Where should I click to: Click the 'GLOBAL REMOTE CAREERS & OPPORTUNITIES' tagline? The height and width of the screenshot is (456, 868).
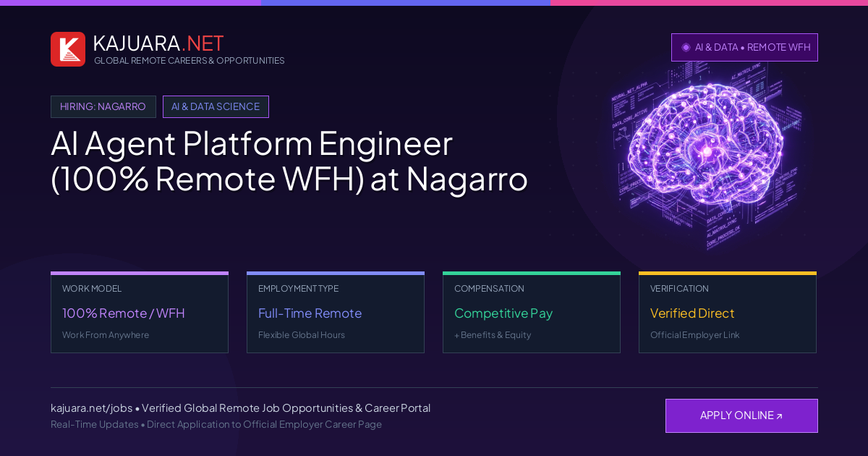click(x=190, y=61)
